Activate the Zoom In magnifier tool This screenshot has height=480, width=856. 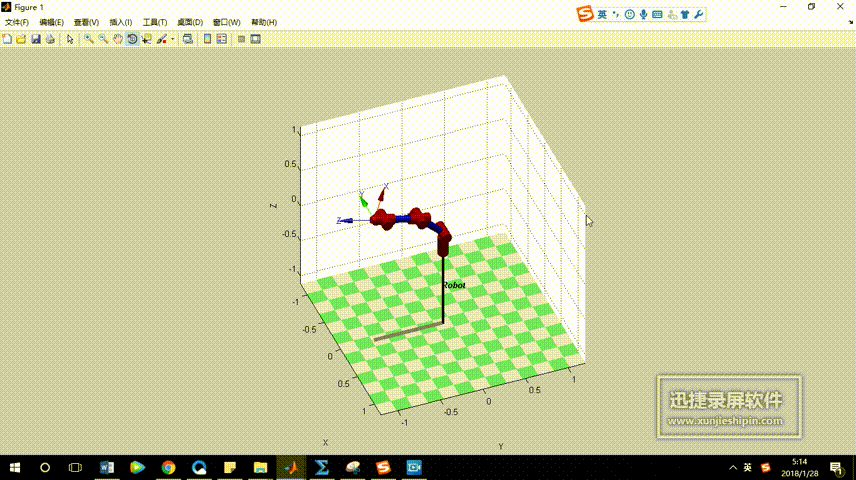click(x=88, y=39)
